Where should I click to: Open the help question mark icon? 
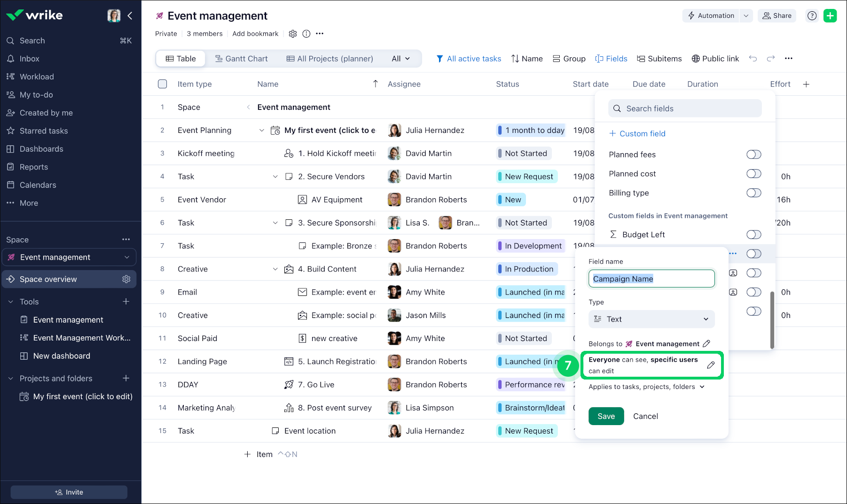[x=812, y=16]
